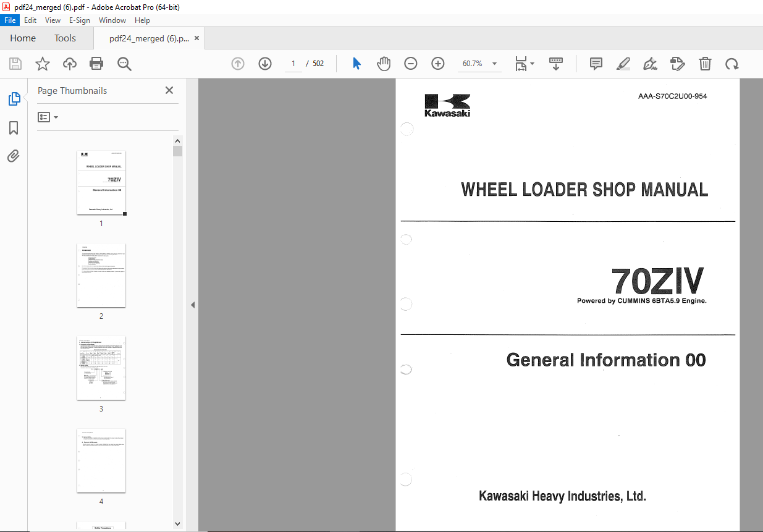This screenshot has width=763, height=532.
Task: Click the Page Thumbnails panel title
Action: pos(72,91)
